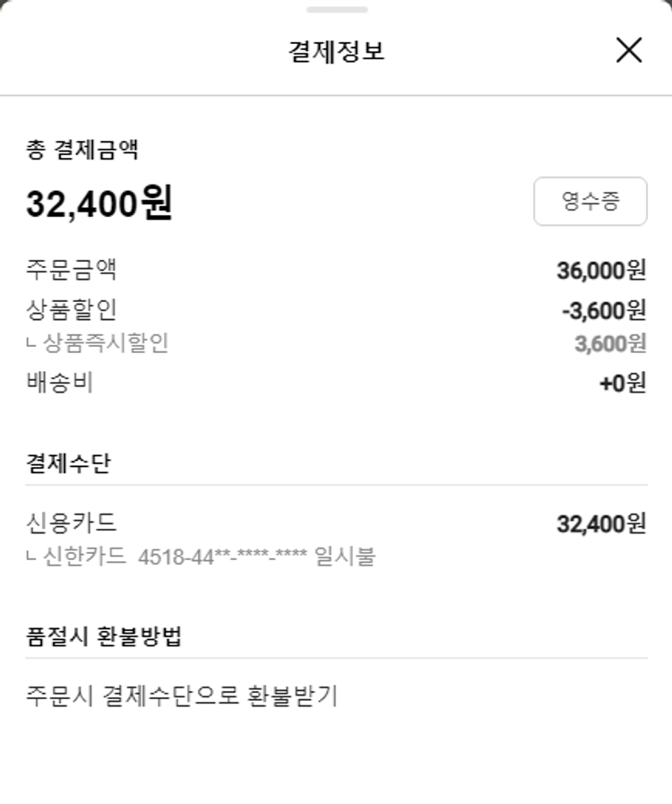Click the 상품할인 label
The image size is (672, 804).
(72, 309)
